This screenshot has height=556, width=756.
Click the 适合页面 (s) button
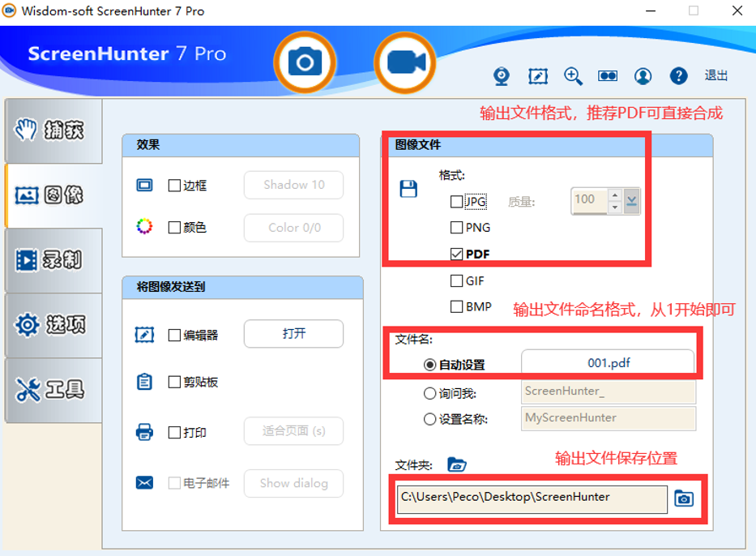pos(293,430)
